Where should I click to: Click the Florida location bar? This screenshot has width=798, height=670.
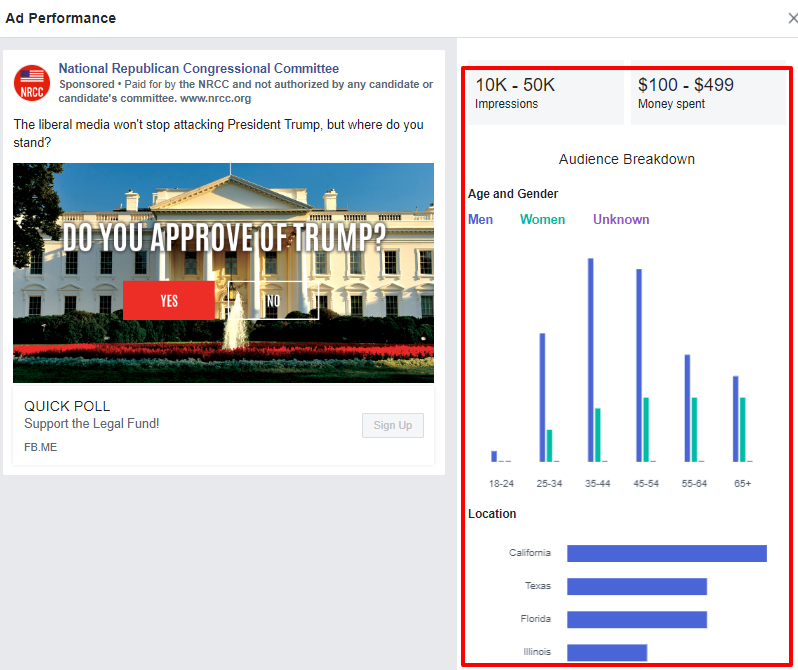coord(637,620)
